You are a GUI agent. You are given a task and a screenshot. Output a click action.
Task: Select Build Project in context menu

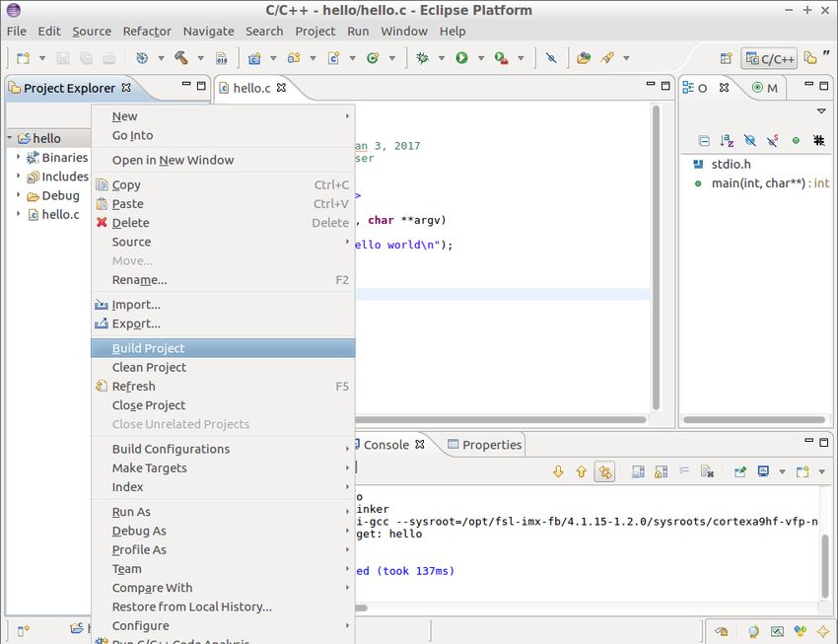click(x=223, y=348)
